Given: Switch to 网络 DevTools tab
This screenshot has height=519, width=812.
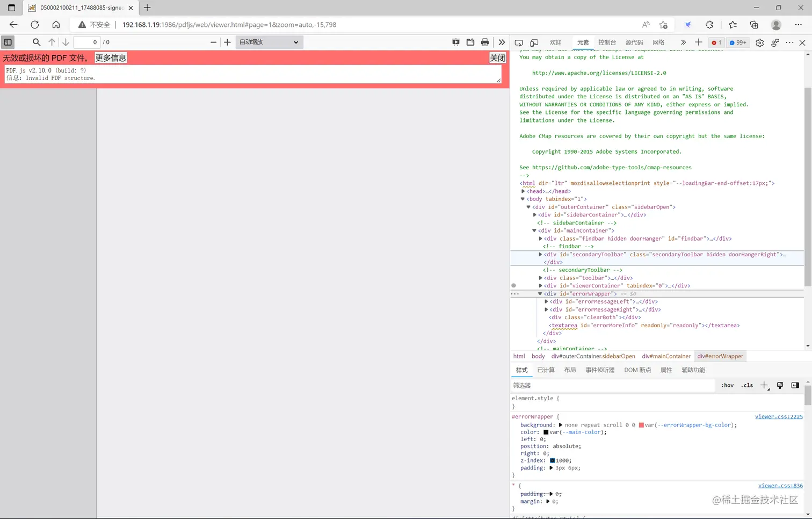Looking at the screenshot, I should tap(658, 42).
